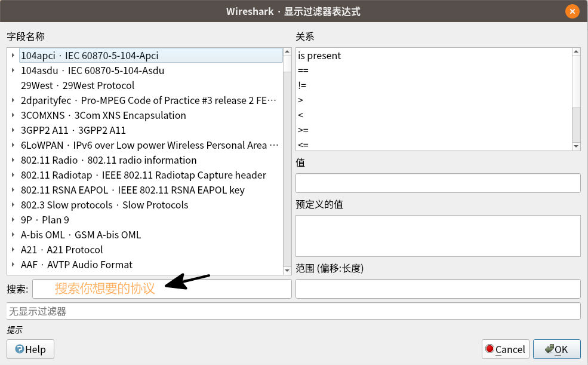Expand the 2dparityfec protocol node
The image size is (588, 365).
[x=13, y=100]
